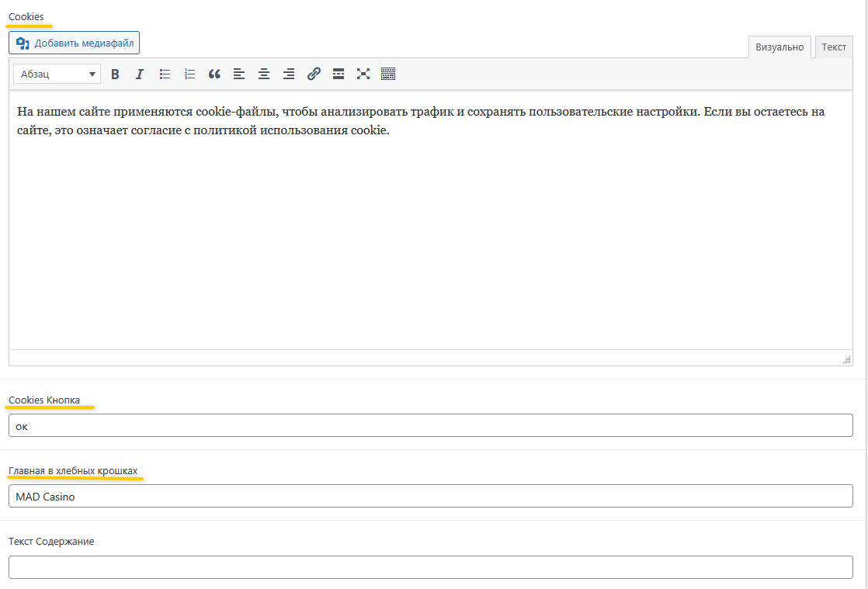
Task: Apply blockquote formatting
Action: 214,74
